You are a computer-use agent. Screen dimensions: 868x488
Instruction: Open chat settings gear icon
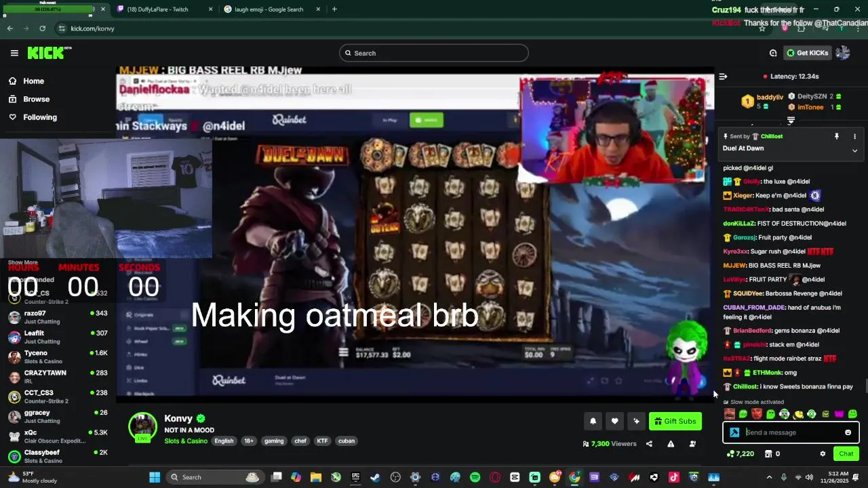[823, 453]
